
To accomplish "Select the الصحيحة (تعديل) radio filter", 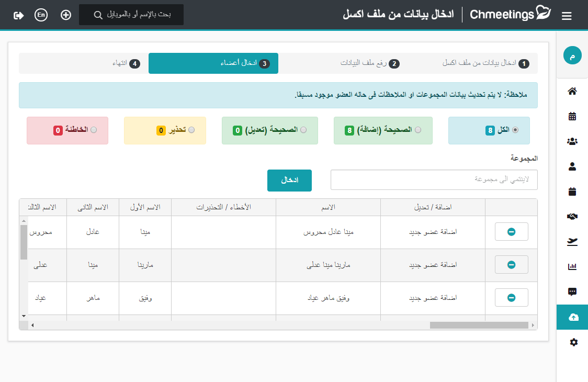I will 303,130.
